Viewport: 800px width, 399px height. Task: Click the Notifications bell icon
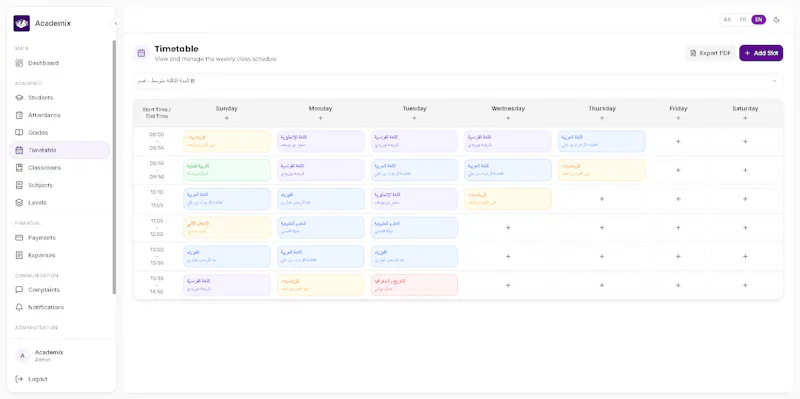click(x=19, y=307)
